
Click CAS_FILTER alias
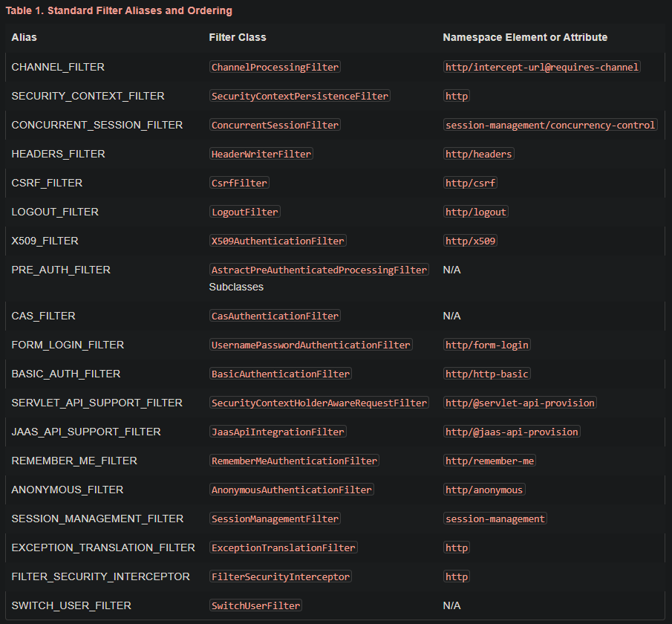(x=43, y=316)
